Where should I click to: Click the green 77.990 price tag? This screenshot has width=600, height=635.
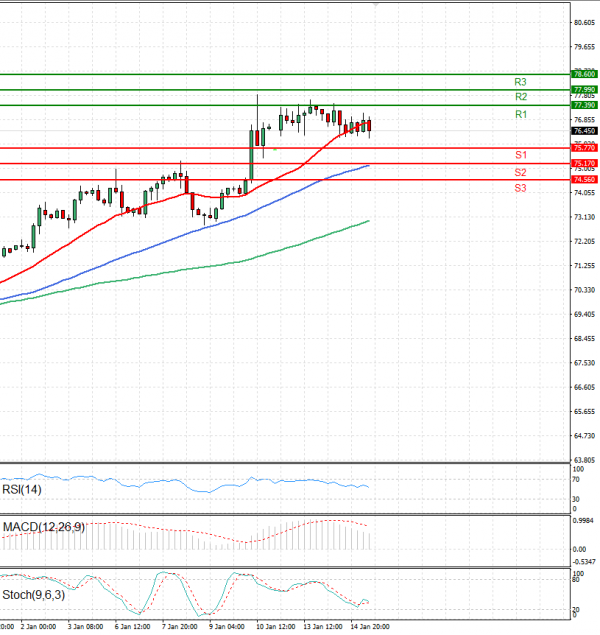click(x=584, y=90)
